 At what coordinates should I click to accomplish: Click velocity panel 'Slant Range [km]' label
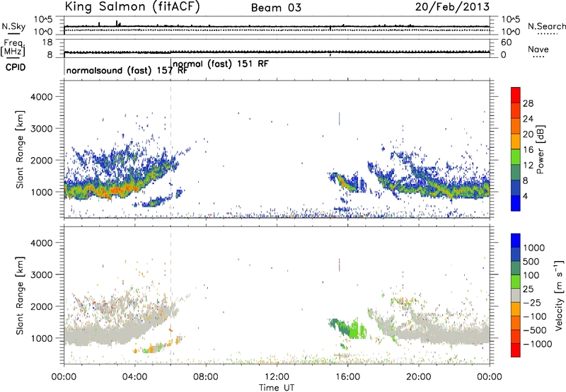click(20, 296)
